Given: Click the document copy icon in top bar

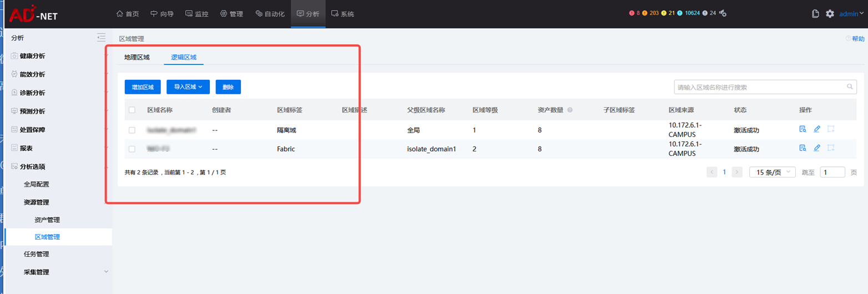Looking at the screenshot, I should (815, 14).
